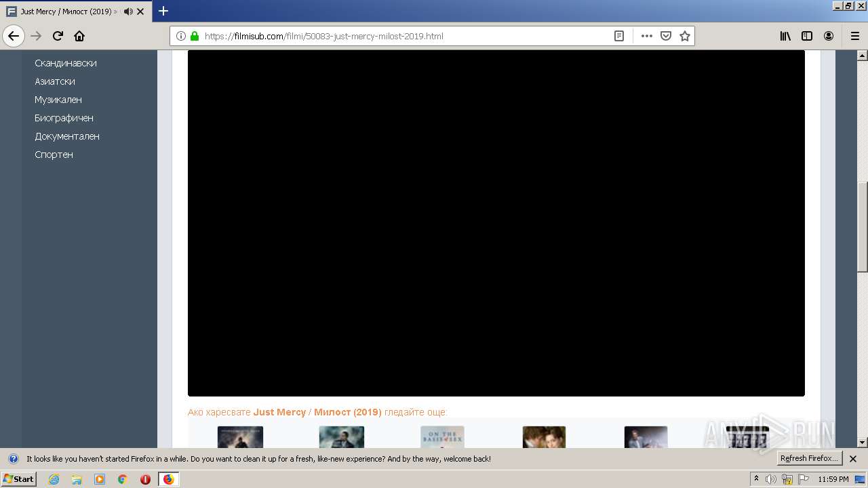Open the Спортен category
The width and height of the screenshot is (868, 488).
click(54, 155)
